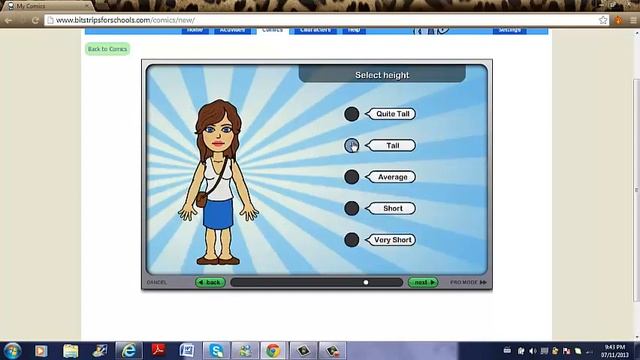Open the Home tab of Bitstrips
Image resolution: width=640 pixels, height=360 pixels.
coord(195,30)
